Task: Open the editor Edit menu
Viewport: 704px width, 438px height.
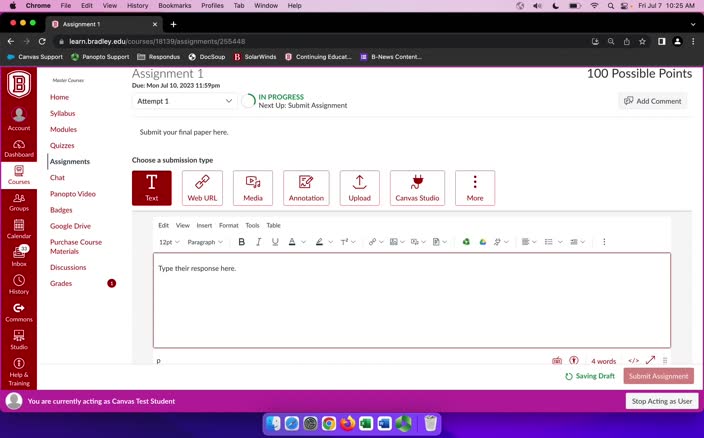Action: 163,225
